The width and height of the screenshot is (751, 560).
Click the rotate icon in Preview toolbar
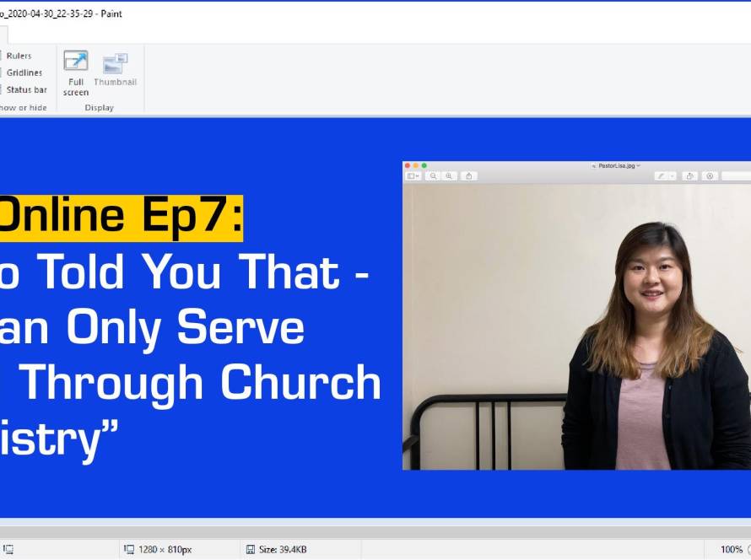690,176
